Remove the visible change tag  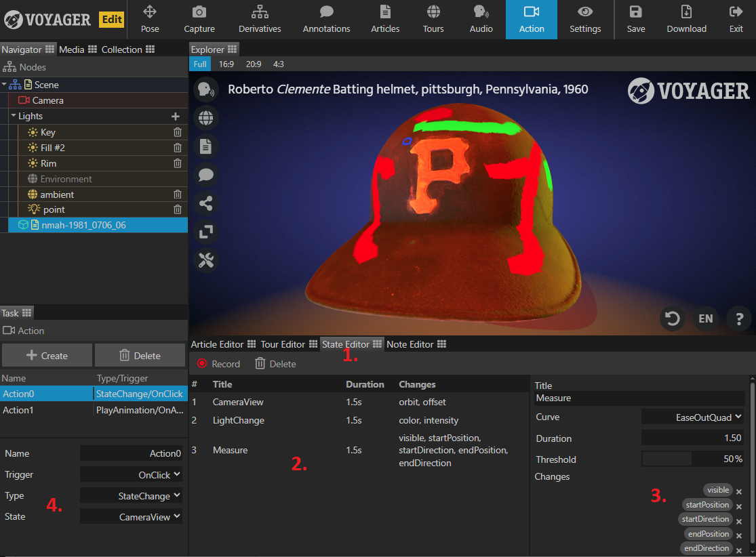pos(739,492)
